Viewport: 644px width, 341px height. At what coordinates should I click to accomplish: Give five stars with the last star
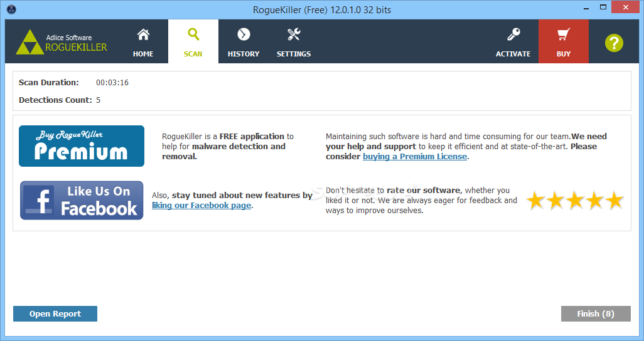point(614,200)
